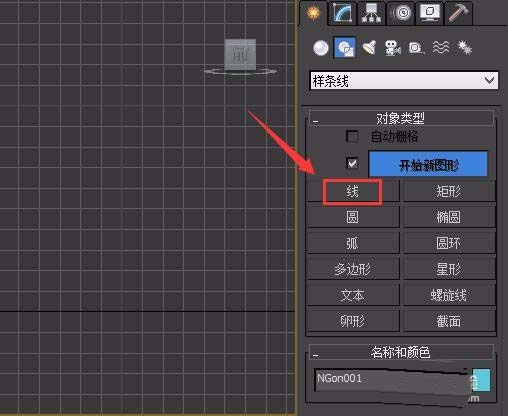508x416 pixels.
Task: Enable the 自动栅格 checkbox
Action: click(x=352, y=136)
